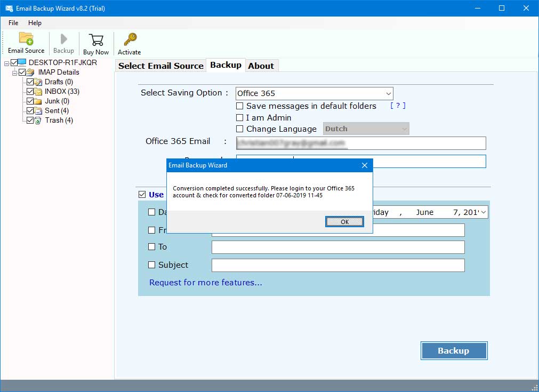Open the Dutch language dropdown
The image size is (539, 392).
tap(366, 129)
